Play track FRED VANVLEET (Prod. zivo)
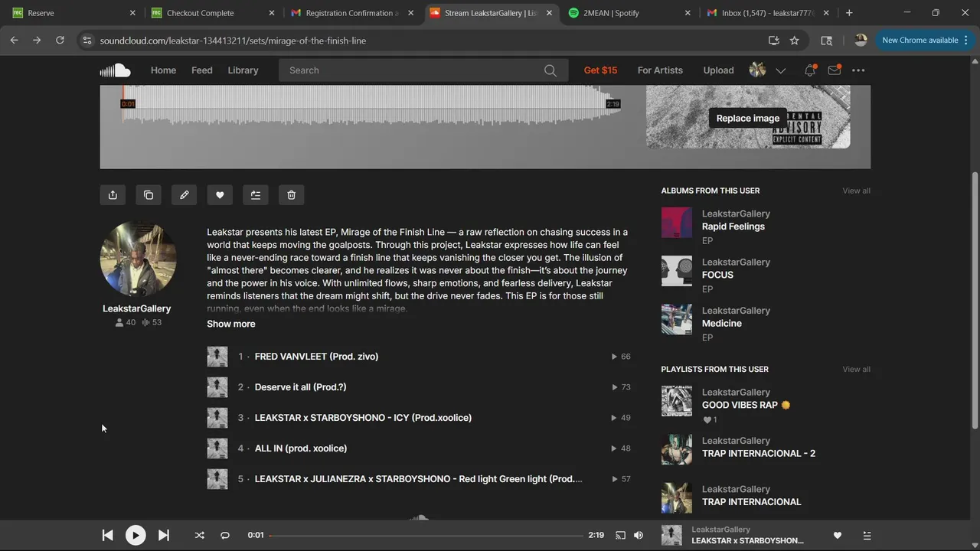 tap(316, 357)
